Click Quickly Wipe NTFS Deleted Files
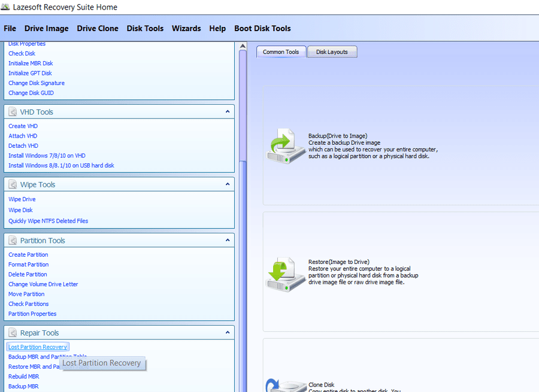Viewport: 539px width, 392px height. (49, 221)
